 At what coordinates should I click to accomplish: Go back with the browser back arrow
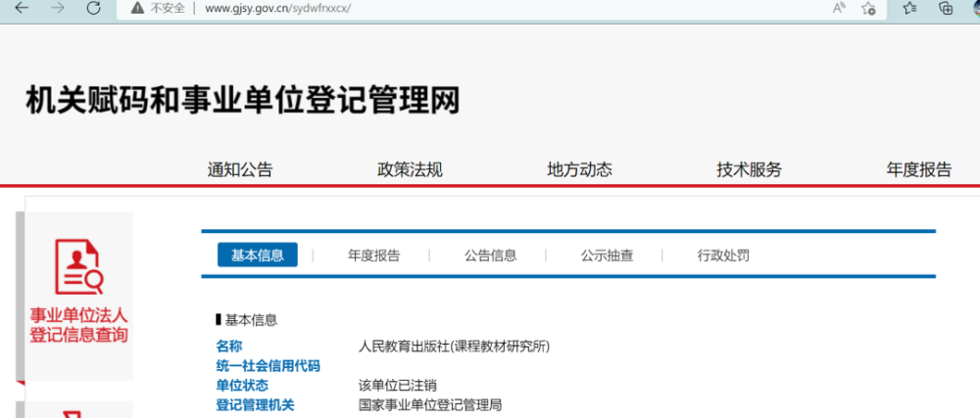tap(22, 8)
